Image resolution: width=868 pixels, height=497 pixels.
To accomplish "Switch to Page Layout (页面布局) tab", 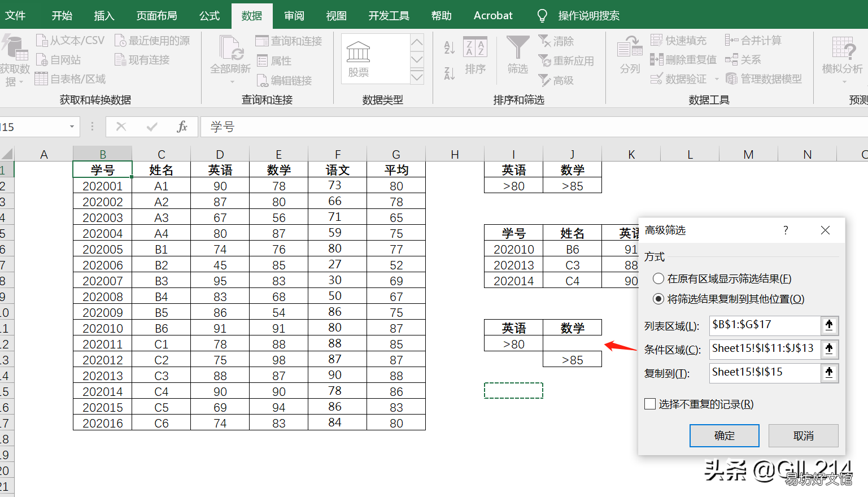I will pos(157,16).
